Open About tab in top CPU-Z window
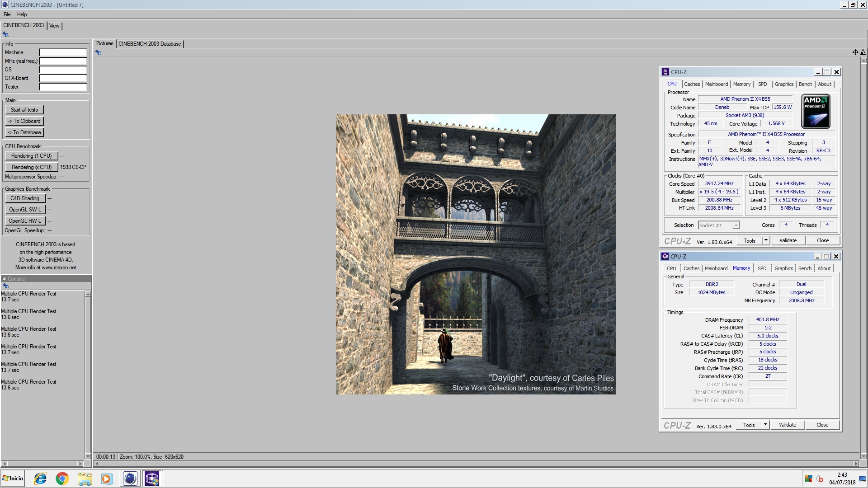The image size is (868, 488). [825, 84]
